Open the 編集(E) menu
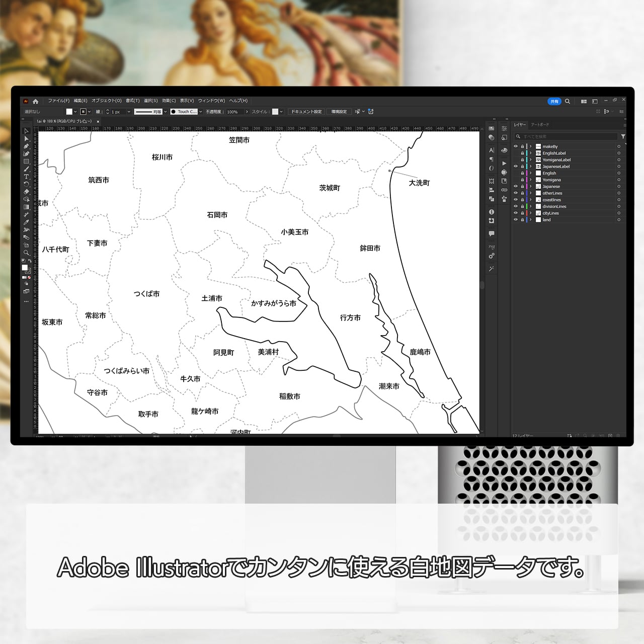The width and height of the screenshot is (644, 644). tap(80, 101)
